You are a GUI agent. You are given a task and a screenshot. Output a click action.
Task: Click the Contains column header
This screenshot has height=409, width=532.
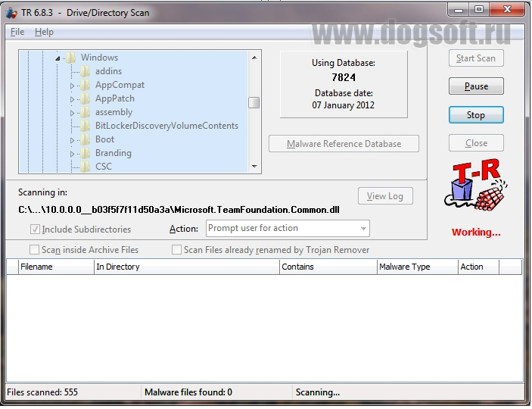click(x=328, y=267)
